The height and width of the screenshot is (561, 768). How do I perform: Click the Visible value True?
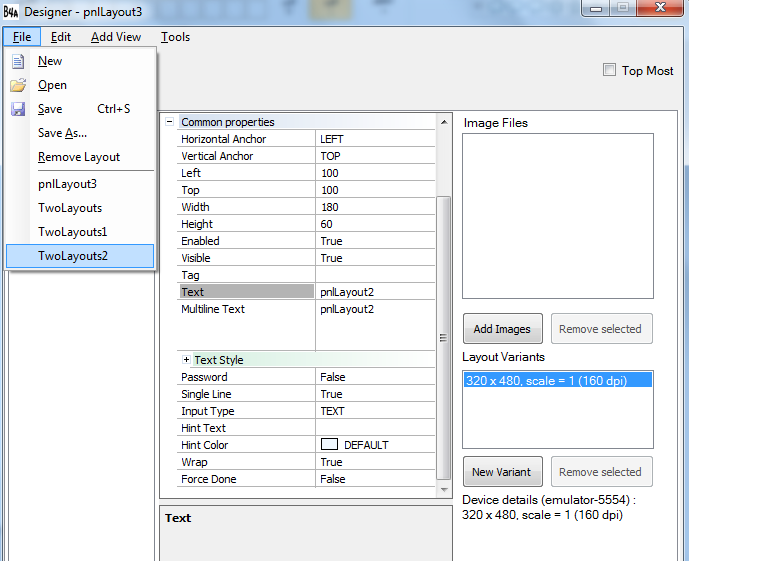coord(375,258)
